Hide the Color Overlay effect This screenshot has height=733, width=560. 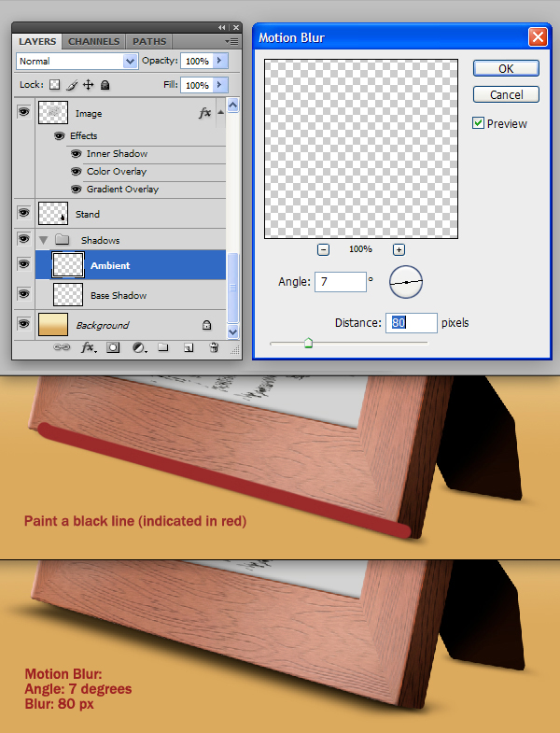76,172
